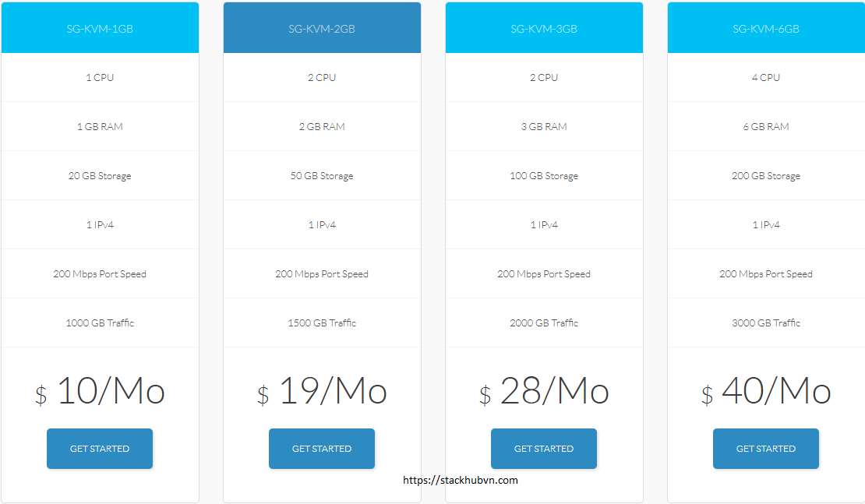
Task: Select the highlighted SG-KVM-2GB plan header
Action: click(322, 29)
